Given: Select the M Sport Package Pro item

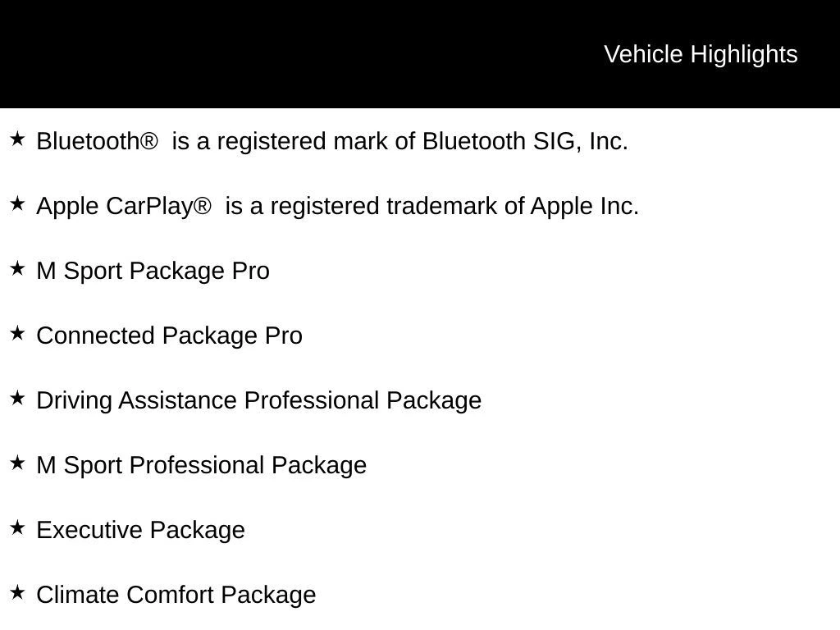Looking at the screenshot, I should 153,272.
